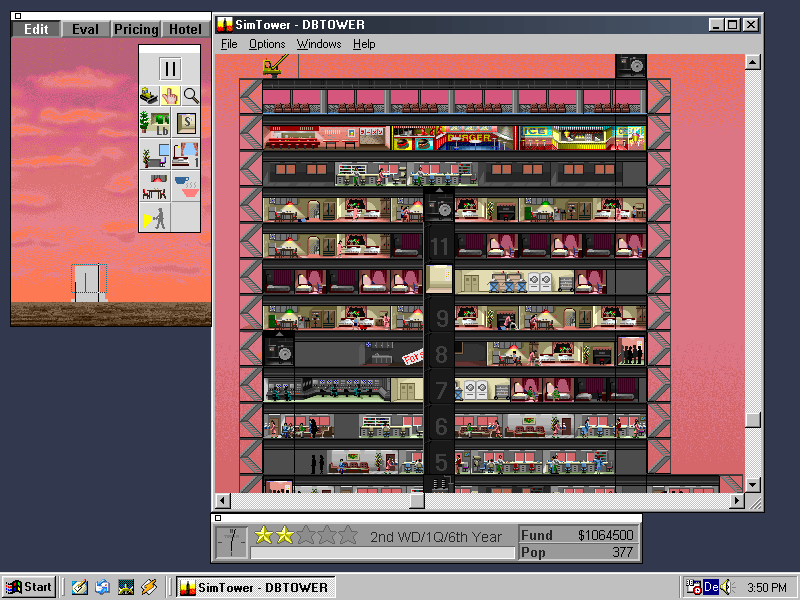
Task: Click the clock in the info bar
Action: click(x=231, y=541)
